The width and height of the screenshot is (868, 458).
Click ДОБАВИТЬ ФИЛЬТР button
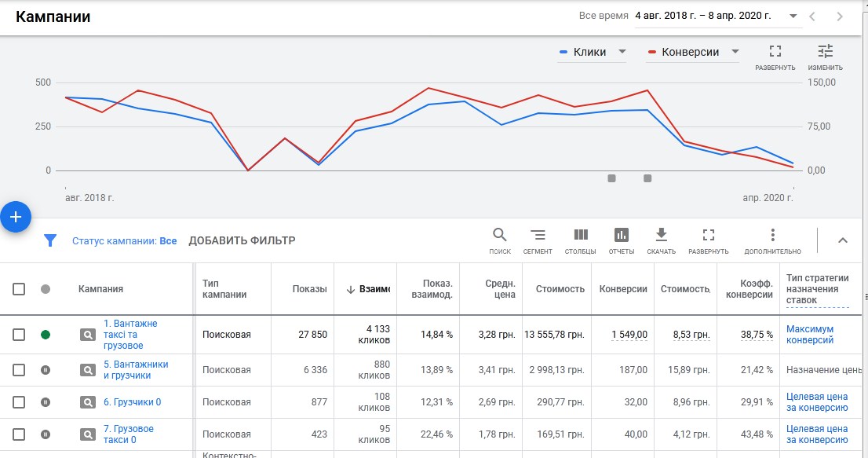click(x=242, y=241)
